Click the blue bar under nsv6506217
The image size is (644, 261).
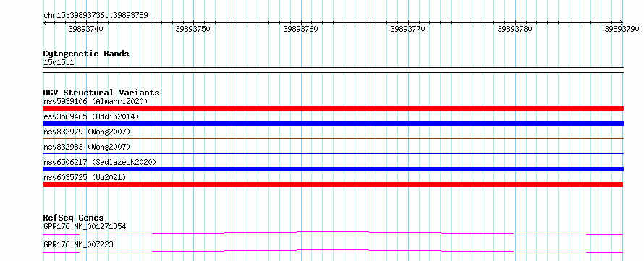tap(333, 169)
